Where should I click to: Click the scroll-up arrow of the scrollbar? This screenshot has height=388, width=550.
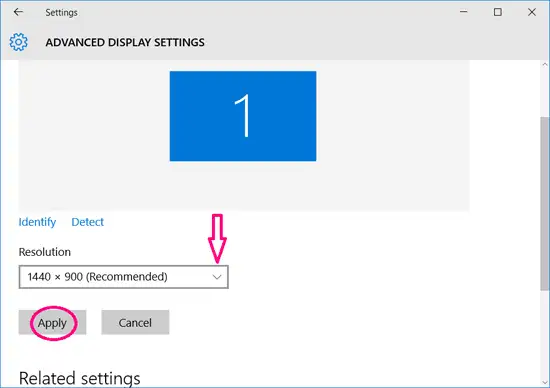(x=545, y=65)
